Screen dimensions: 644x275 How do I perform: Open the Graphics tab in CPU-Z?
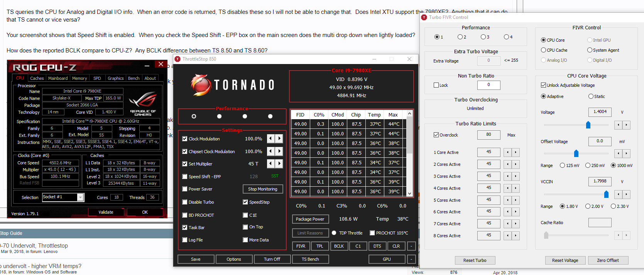coord(116,78)
